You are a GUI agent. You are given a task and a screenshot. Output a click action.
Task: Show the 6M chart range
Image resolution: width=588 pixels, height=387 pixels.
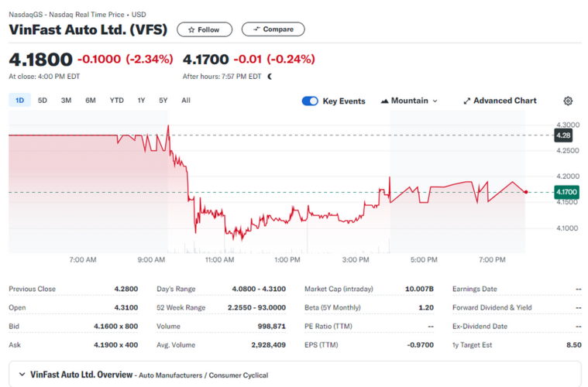pos(91,100)
